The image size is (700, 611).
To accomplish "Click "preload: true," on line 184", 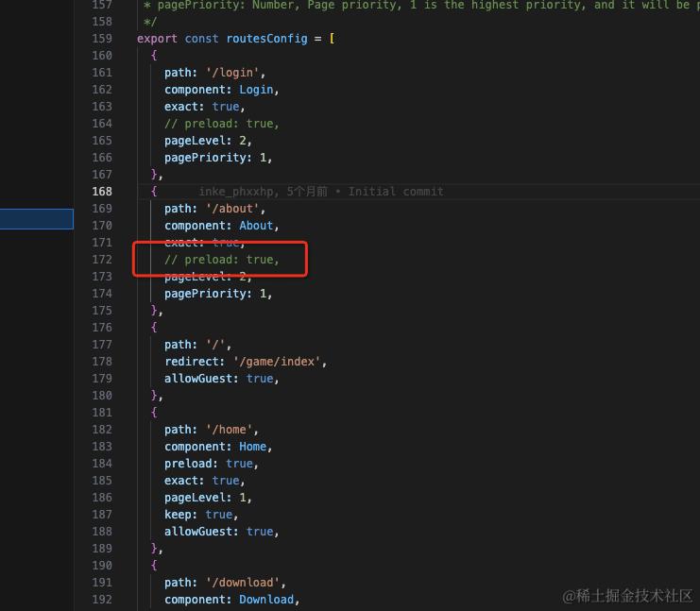I will click(212, 464).
